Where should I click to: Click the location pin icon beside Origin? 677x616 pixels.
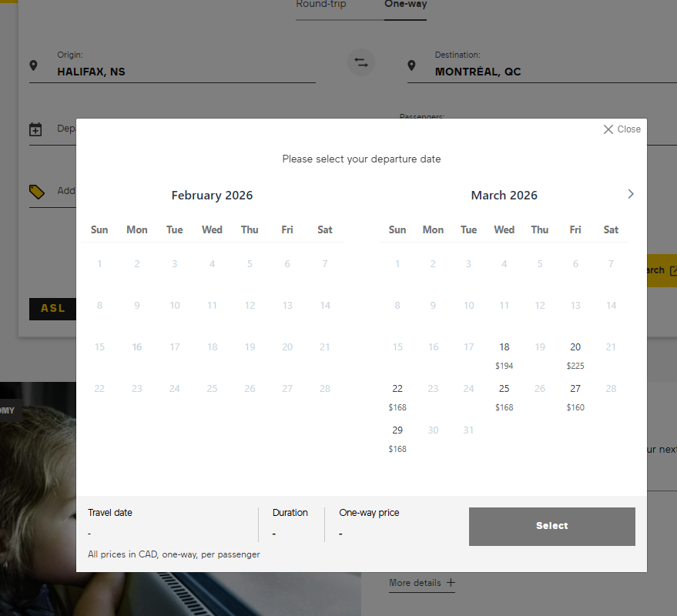[x=34, y=65]
